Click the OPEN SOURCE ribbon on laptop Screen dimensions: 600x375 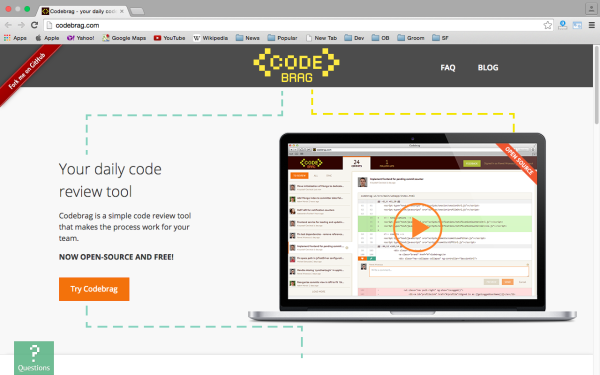pyautogui.click(x=519, y=161)
